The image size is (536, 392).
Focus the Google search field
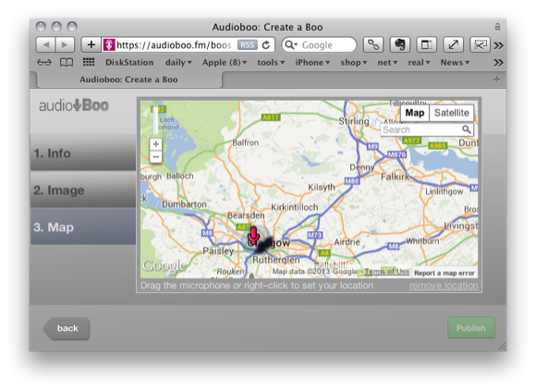tap(319, 44)
